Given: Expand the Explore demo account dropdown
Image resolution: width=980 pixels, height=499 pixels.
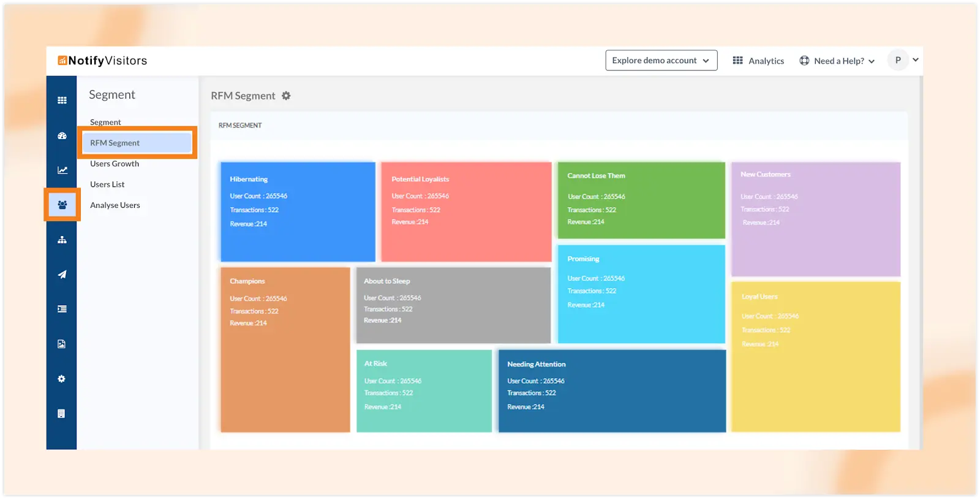Looking at the screenshot, I should (661, 61).
